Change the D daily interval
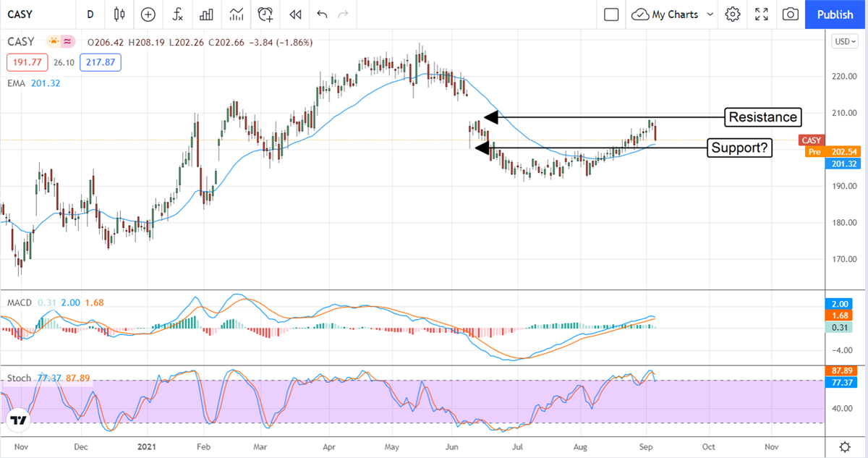Image resolution: width=868 pixels, height=458 pixels. pos(90,14)
